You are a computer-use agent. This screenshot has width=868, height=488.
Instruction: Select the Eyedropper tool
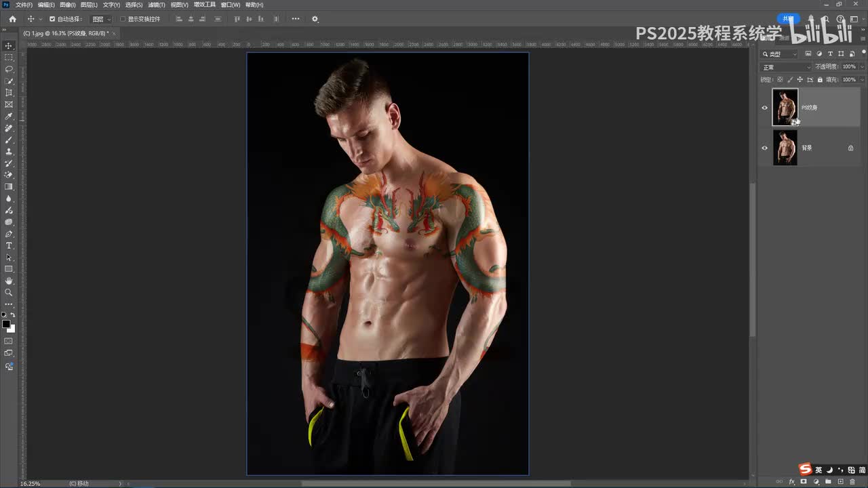9,117
